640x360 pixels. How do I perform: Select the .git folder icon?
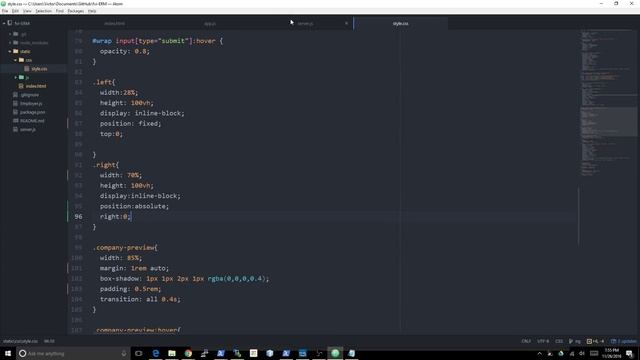(16, 34)
